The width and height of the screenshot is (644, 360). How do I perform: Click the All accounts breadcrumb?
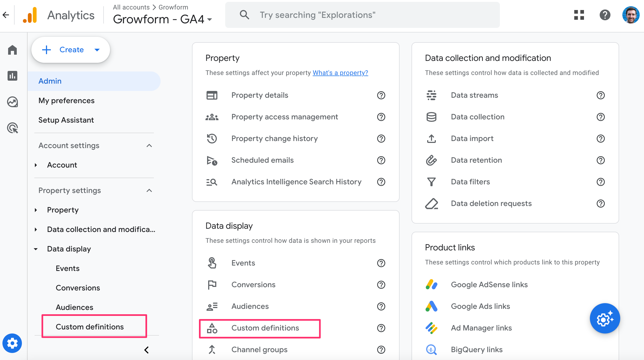pos(131,7)
